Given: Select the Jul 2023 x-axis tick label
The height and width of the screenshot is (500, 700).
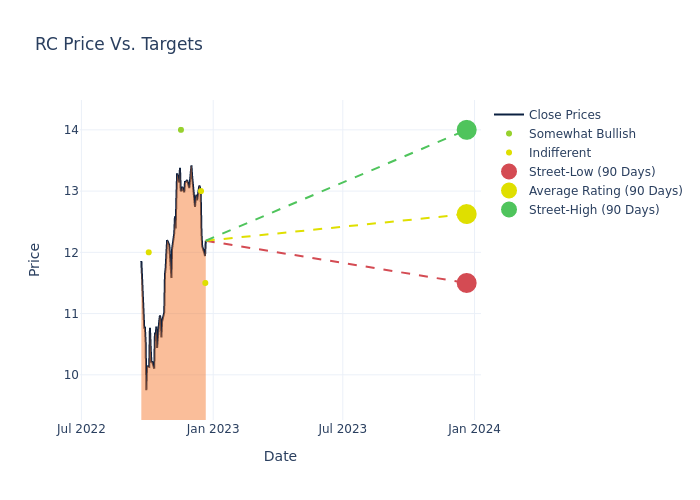Looking at the screenshot, I should [342, 429].
